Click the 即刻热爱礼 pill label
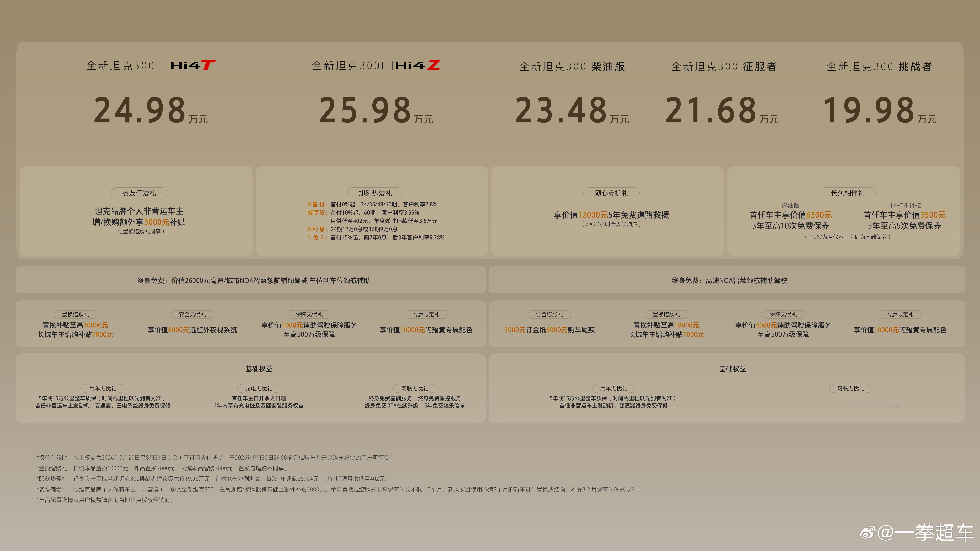This screenshot has height=551, width=980. [x=375, y=193]
